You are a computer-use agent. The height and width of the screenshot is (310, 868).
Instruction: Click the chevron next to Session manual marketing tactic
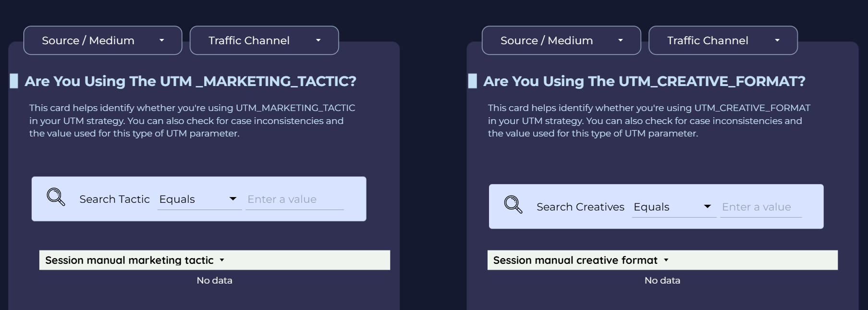coord(222,260)
